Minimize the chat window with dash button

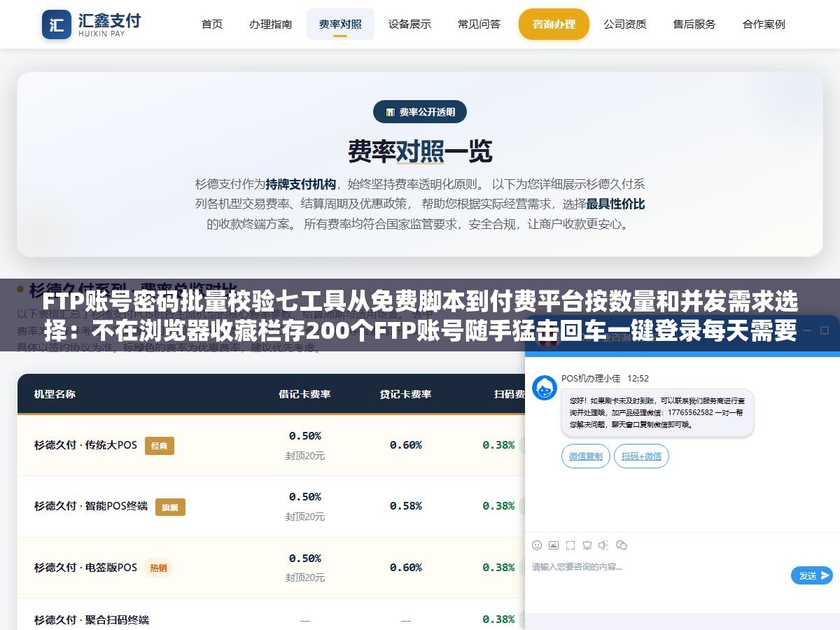click(x=807, y=330)
